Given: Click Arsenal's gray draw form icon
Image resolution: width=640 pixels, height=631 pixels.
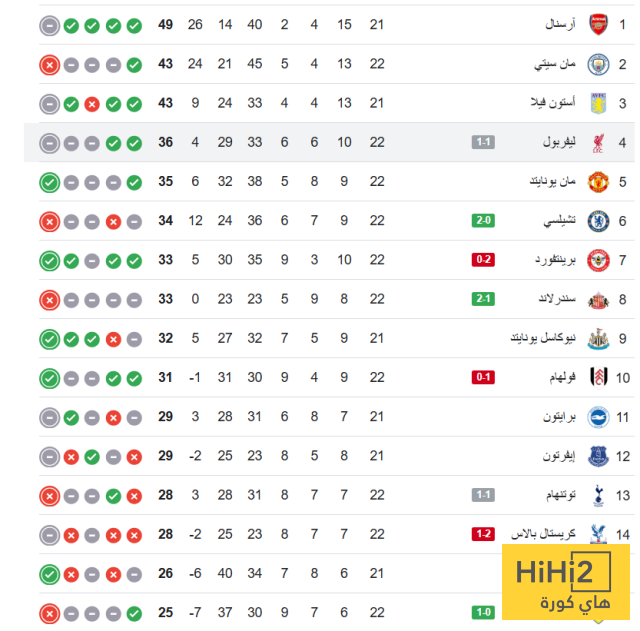Looking at the screenshot, I should [49, 25].
